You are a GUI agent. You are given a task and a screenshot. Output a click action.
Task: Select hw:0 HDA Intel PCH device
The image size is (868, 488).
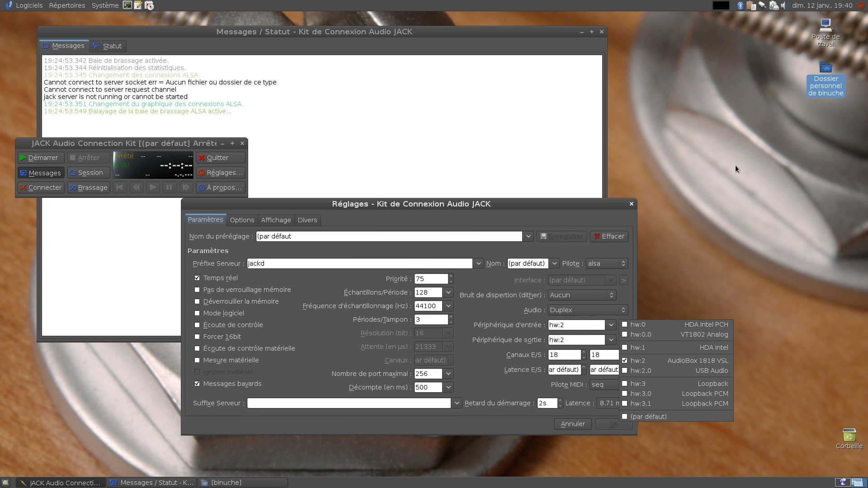tap(676, 324)
